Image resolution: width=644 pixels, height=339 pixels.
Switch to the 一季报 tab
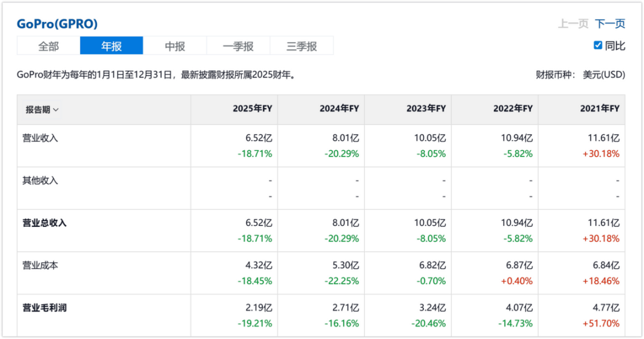tap(238, 46)
